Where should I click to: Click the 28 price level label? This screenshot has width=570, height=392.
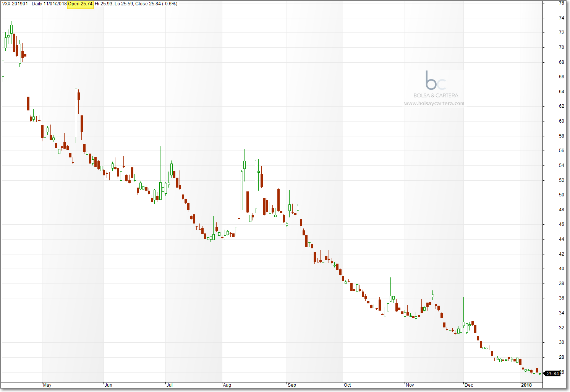[561, 357]
